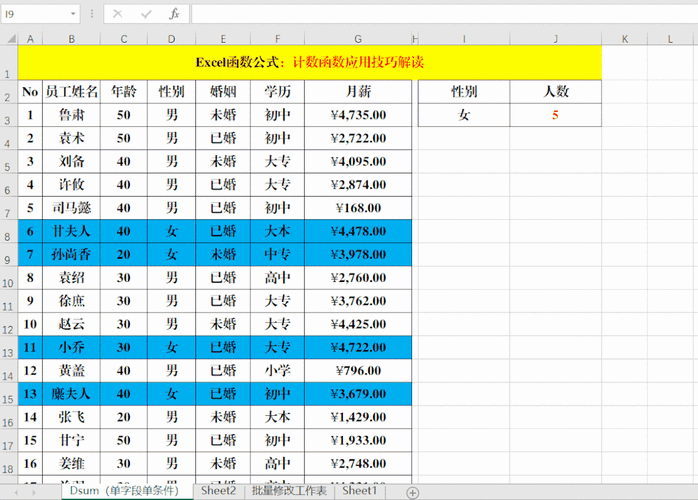Image resolution: width=698 pixels, height=500 pixels.
Task: Select row 8 header
Action: click(8, 231)
